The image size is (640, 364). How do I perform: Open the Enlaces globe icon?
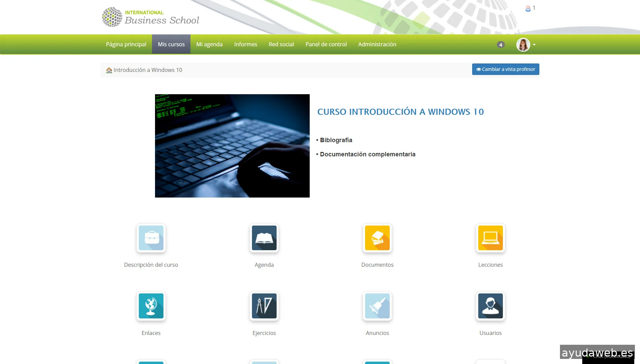tap(151, 306)
